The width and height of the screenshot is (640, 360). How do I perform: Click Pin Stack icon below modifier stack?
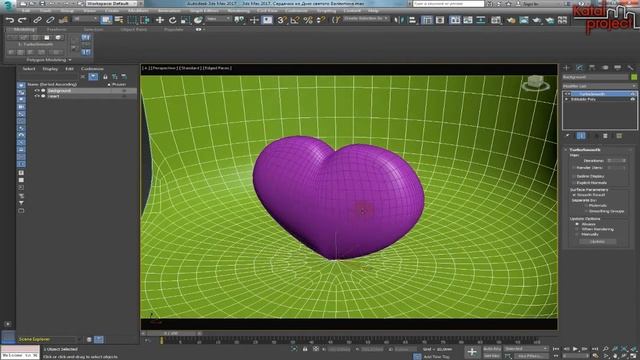568,136
